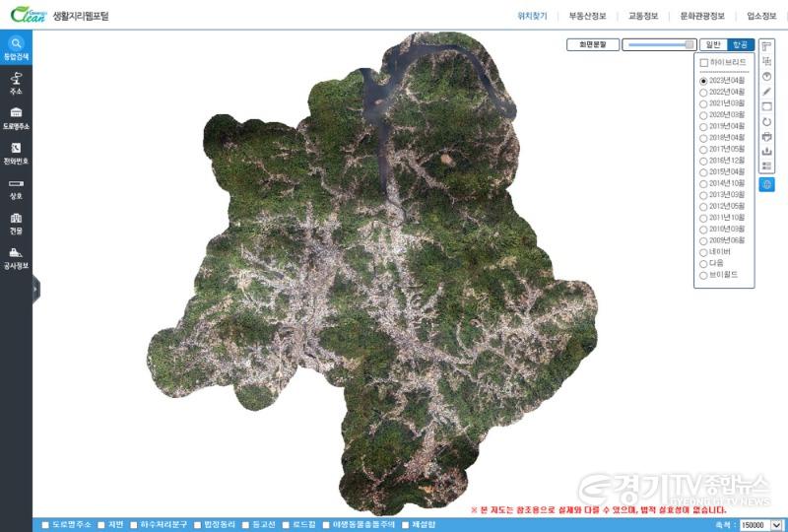Click the blue globe icon button
Viewport: 788px width, 532px height.
[x=767, y=184]
